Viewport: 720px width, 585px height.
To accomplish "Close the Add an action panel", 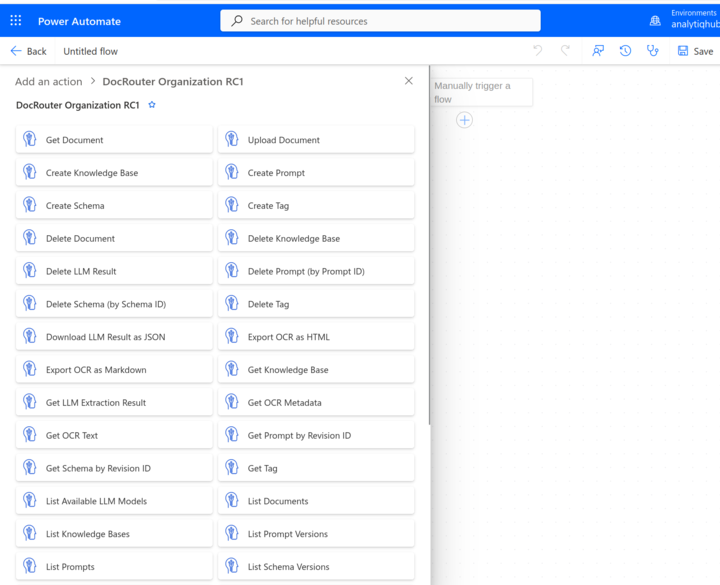I will [409, 81].
